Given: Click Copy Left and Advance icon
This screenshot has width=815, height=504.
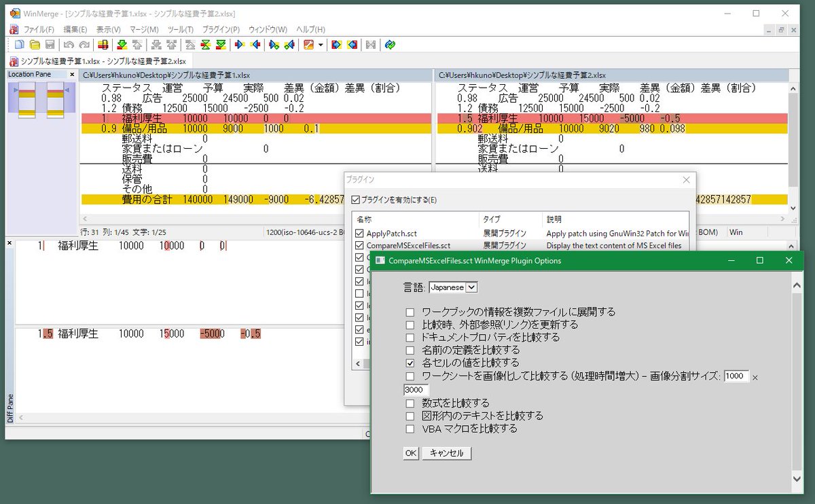Looking at the screenshot, I should coord(289,45).
